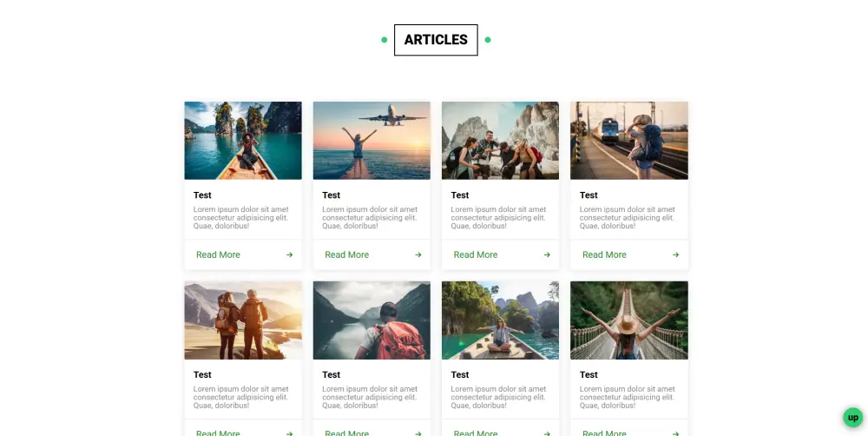Viewport: 868px width, 436px height.
Task: Click the 'Test' title under the hiker group image
Action: pos(459,195)
